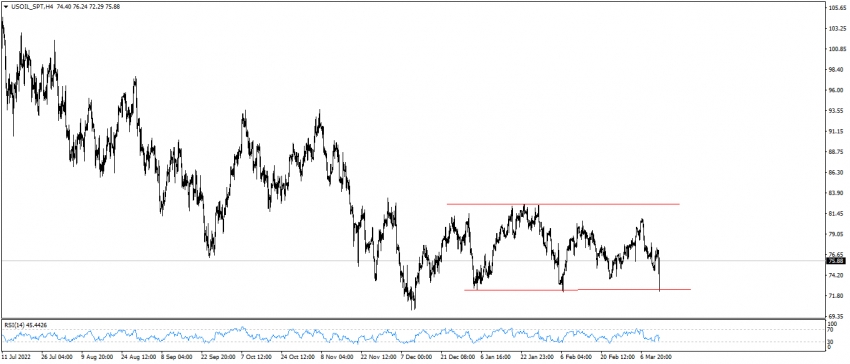Screen dimensions: 850x364
Task: Click the 6 Mar 20:00 time label
Action: click(656, 357)
